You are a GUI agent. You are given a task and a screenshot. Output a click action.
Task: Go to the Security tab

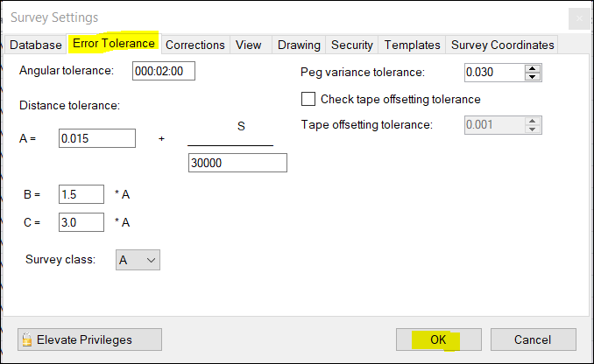[351, 45]
